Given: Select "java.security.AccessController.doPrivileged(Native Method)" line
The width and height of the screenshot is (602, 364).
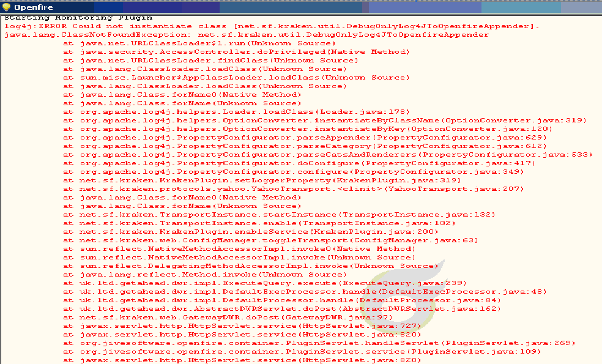Looking at the screenshot, I should (237, 52).
